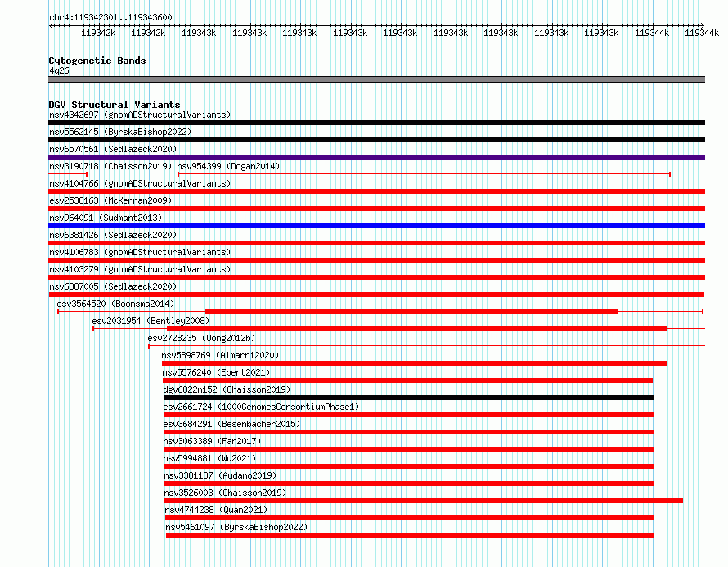This screenshot has width=728, height=567.
Task: Click the red bar under nsv4744238
Action: 410,518
